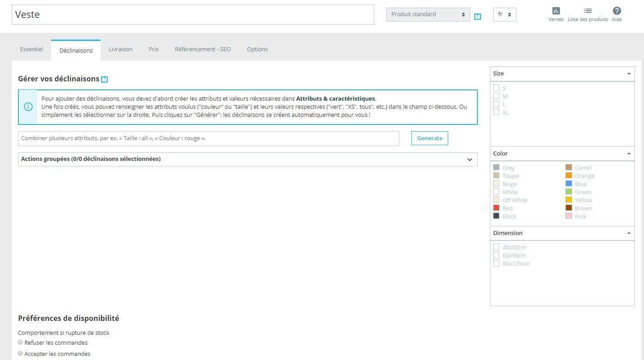This screenshot has height=360, width=644.
Task: Go to the Prix tab
Action: point(154,49)
